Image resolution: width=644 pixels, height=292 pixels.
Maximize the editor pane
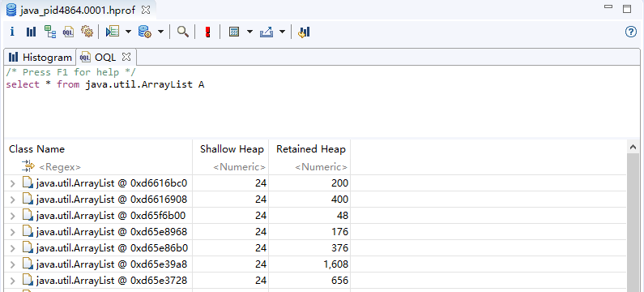click(x=627, y=9)
